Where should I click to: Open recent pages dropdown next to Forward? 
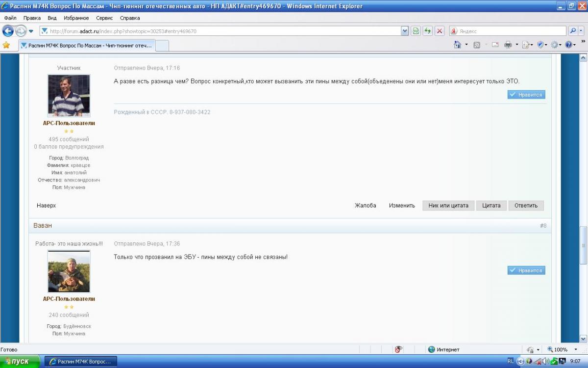[x=31, y=31]
